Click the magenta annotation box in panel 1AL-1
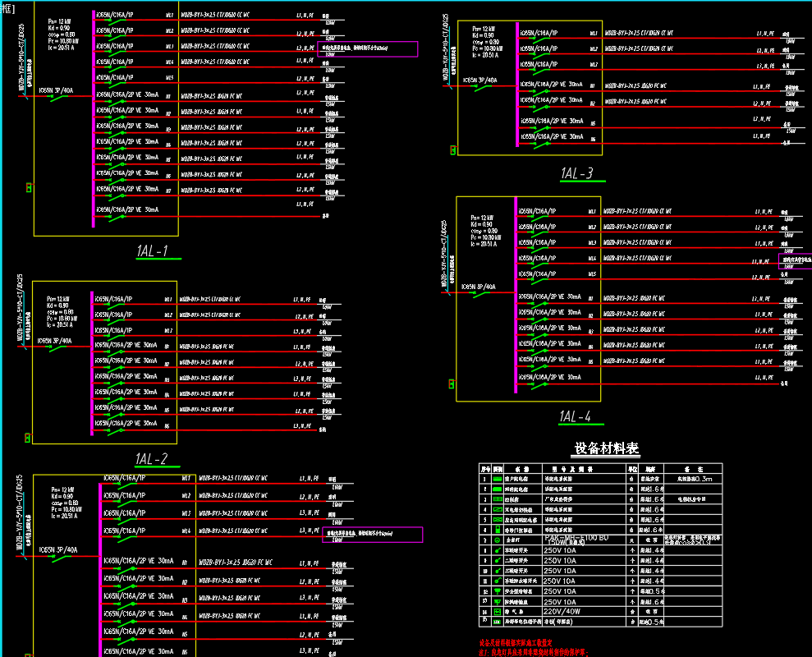This screenshot has height=657, width=812. click(x=367, y=49)
